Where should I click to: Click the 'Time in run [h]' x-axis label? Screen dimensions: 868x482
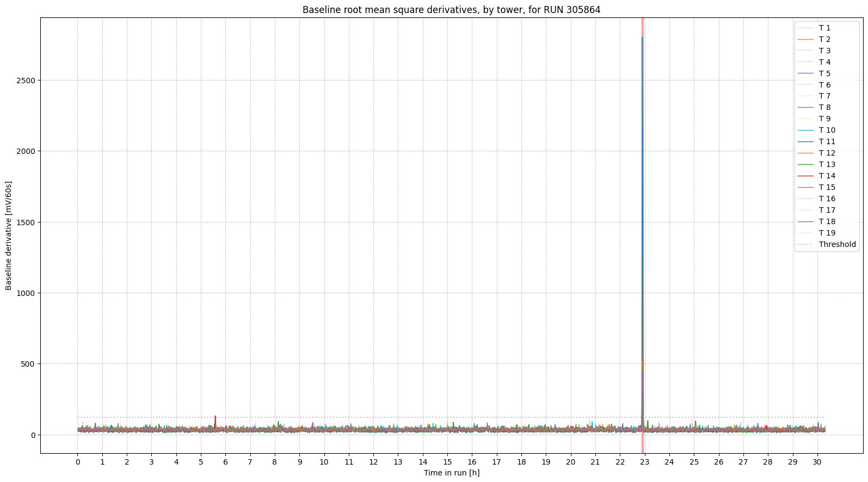tap(451, 473)
